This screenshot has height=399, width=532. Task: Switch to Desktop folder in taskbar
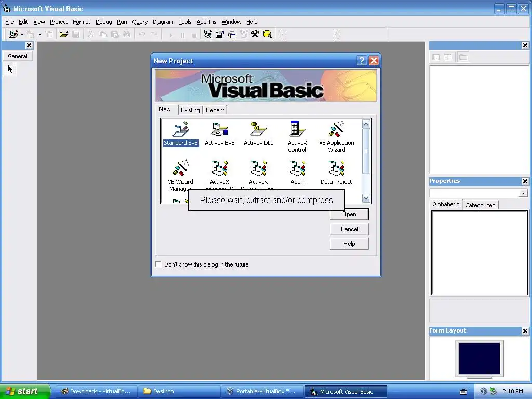tap(179, 391)
